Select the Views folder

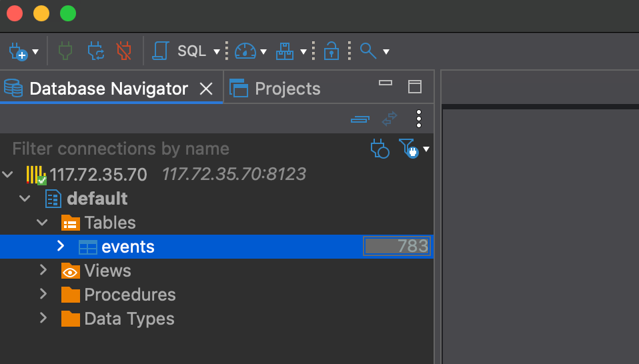[x=107, y=271]
